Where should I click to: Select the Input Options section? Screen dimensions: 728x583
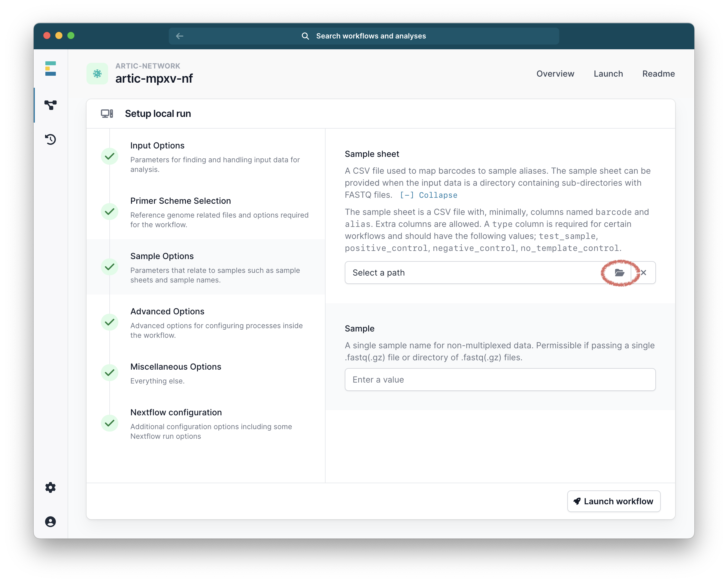point(157,145)
